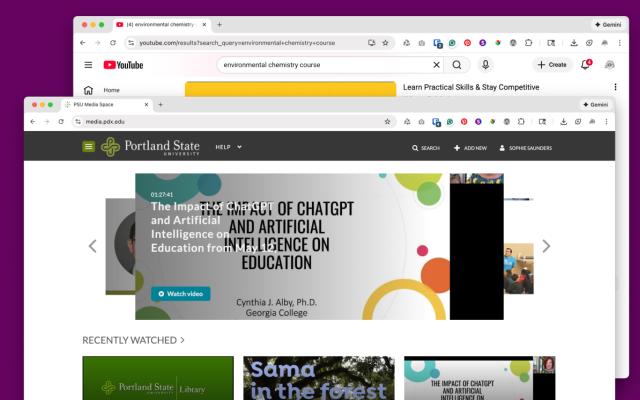Click the install app icon in YouTube address bar

(x=371, y=43)
